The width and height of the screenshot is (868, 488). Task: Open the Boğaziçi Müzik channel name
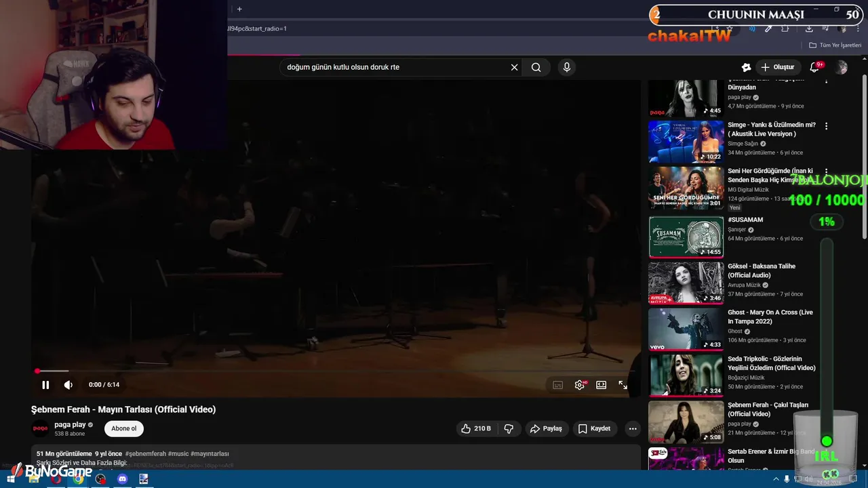click(x=746, y=378)
